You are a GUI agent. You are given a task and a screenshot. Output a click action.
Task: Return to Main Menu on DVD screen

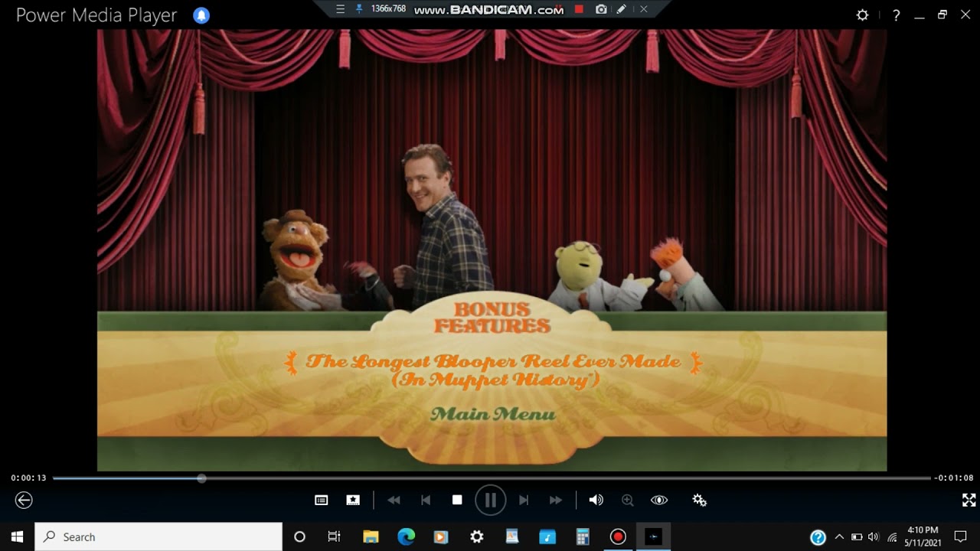(492, 414)
